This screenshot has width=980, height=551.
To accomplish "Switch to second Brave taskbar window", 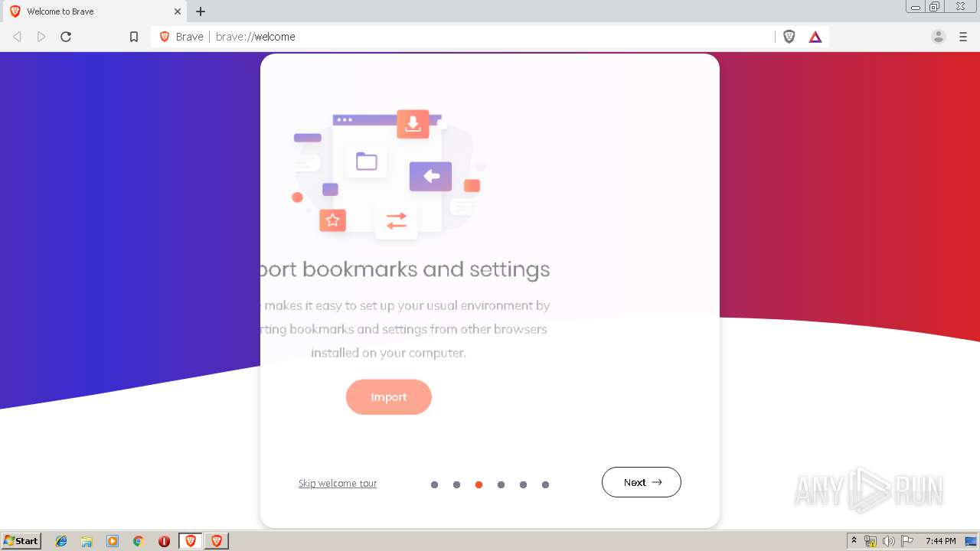I will [217, 541].
